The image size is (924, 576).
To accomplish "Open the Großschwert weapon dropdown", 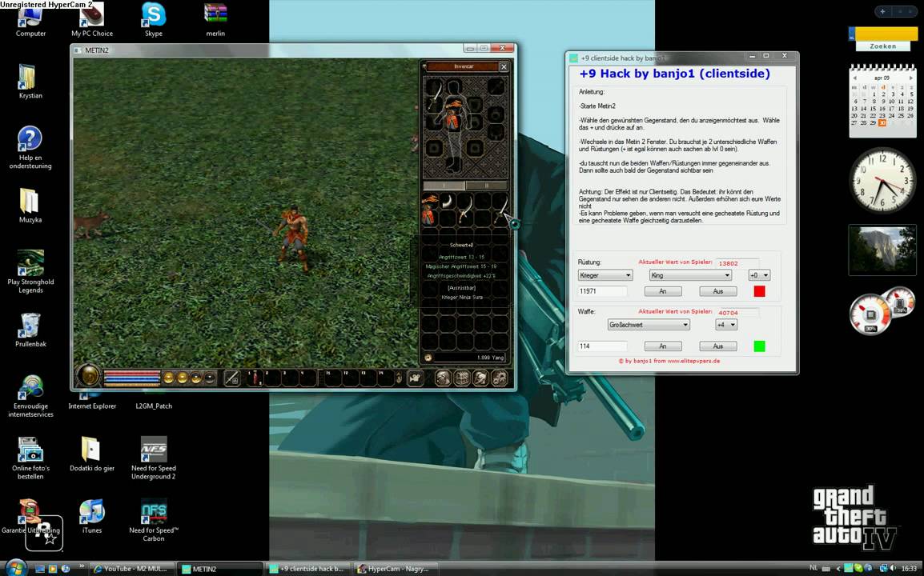I will (x=649, y=325).
